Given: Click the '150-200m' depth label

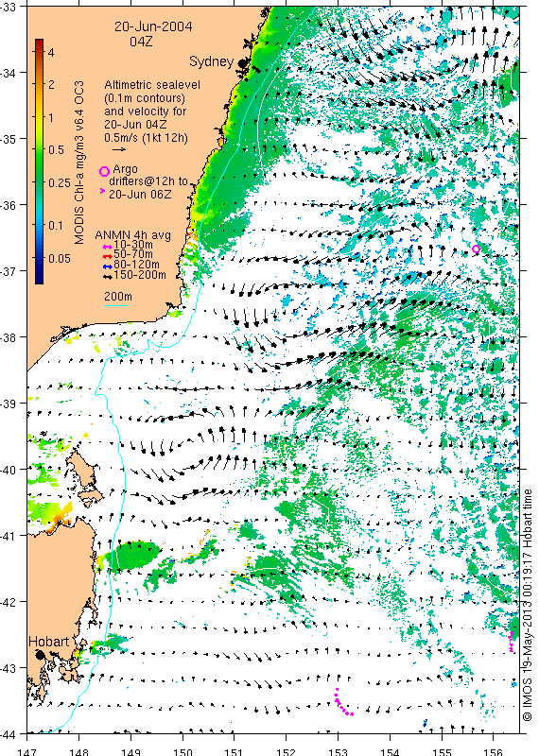Looking at the screenshot, I should pos(140,275).
